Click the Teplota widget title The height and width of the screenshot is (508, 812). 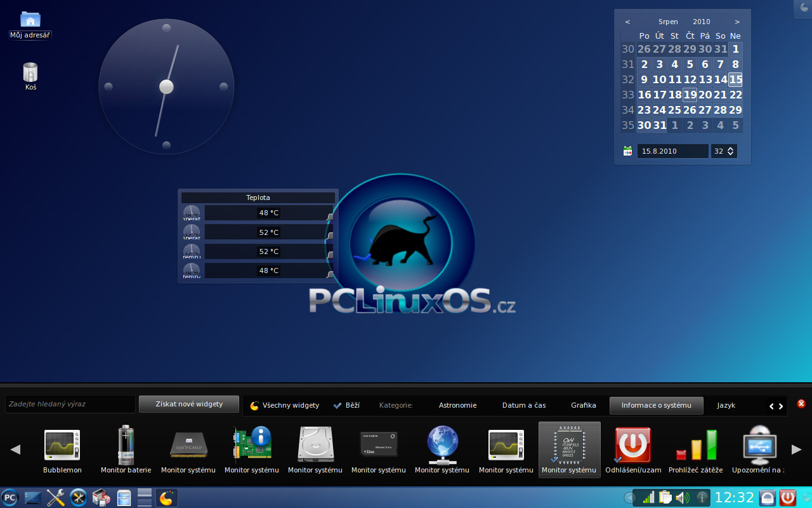pyautogui.click(x=258, y=197)
